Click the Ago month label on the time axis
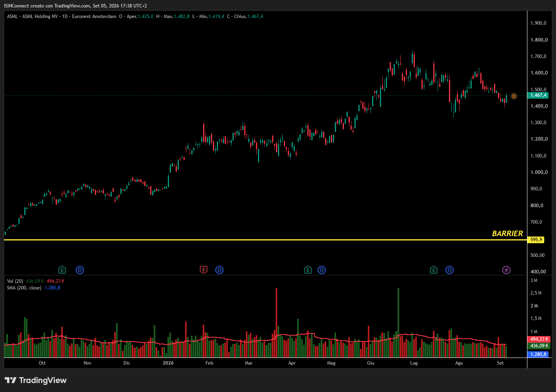Image resolution: width=556 pixels, height=392 pixels. point(459,363)
